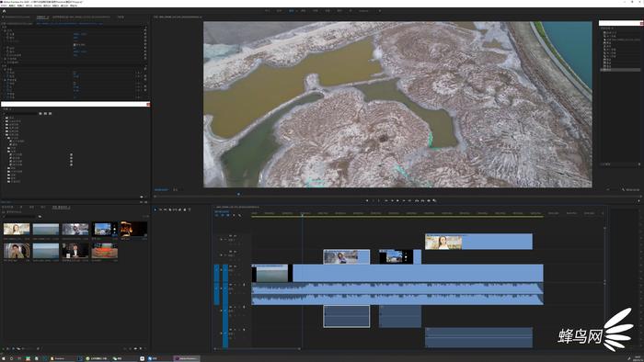Click the Program monitor scrub bar playhead
644x362 pixels.
point(238,194)
